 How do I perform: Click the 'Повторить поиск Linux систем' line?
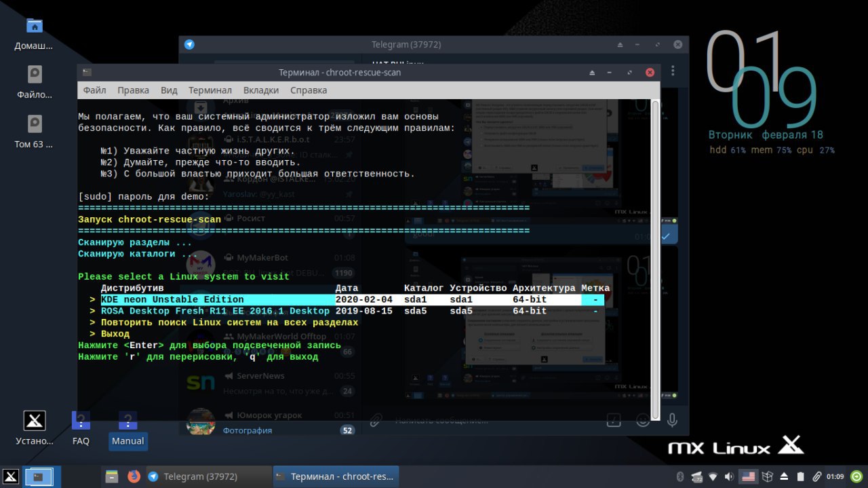click(x=229, y=322)
